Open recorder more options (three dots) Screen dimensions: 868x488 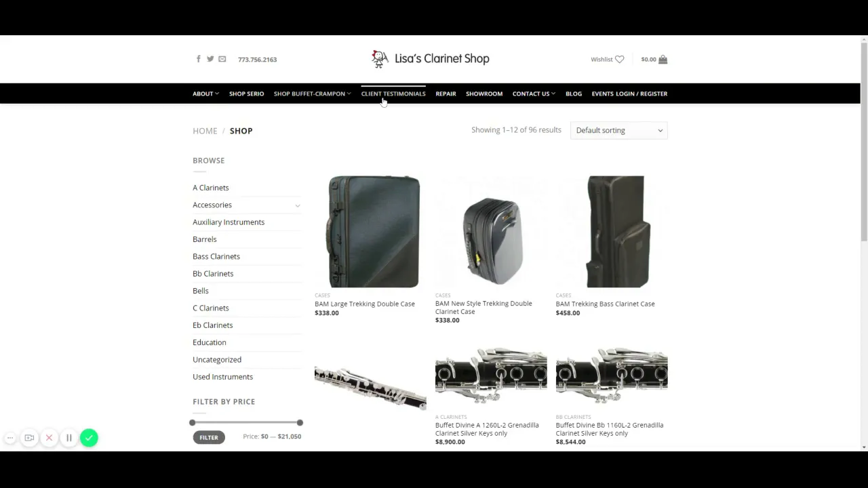[x=10, y=438]
